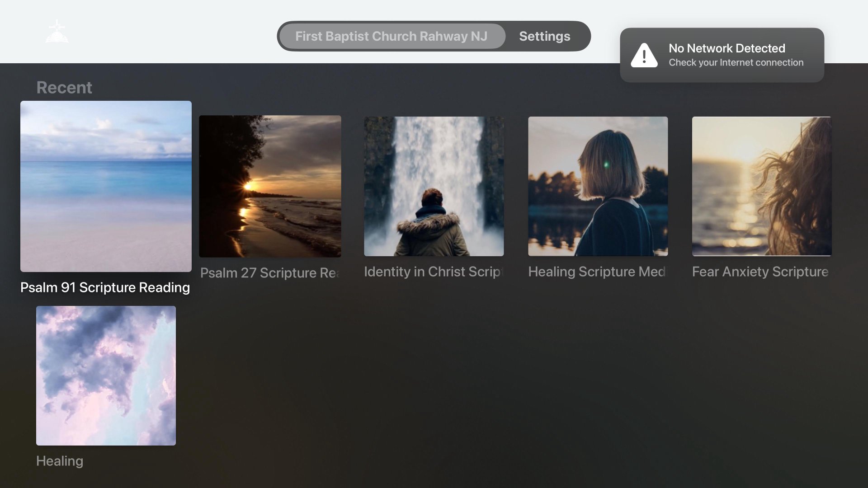The width and height of the screenshot is (868, 488).
Task: Click the Psalm 27 Scripture title text
Action: (270, 273)
